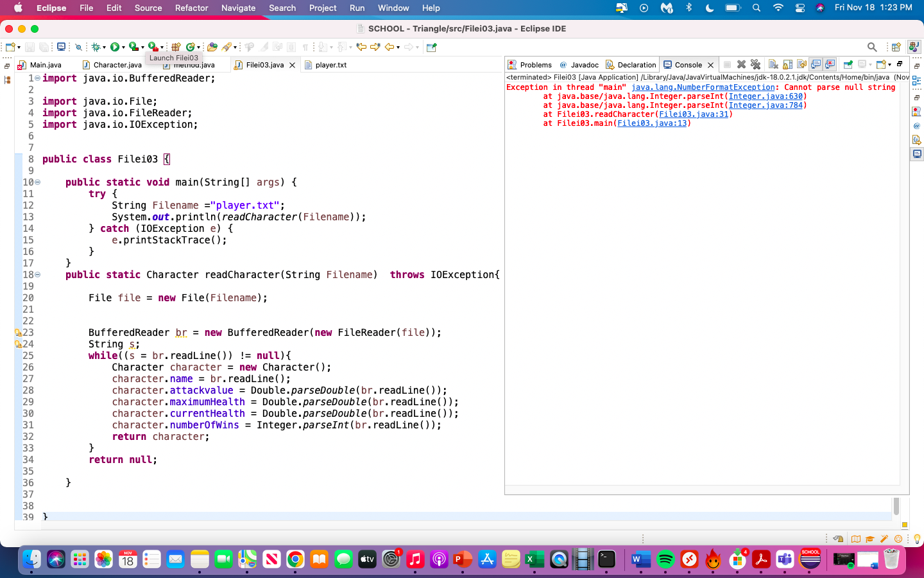Screen dimensions: 924x578
Task: Toggle Scroll Lock in Console toolbar
Action: (787, 64)
